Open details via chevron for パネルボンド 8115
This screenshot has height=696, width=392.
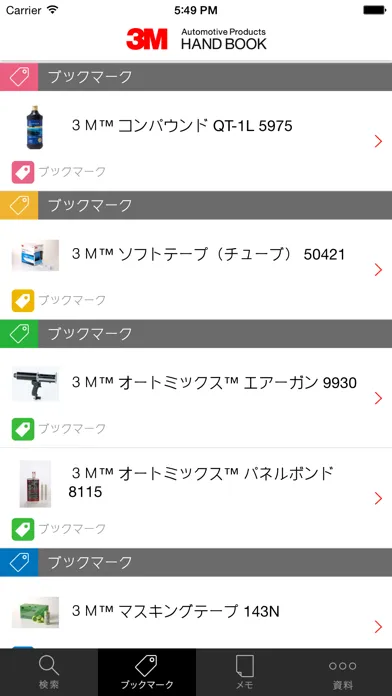click(x=378, y=498)
